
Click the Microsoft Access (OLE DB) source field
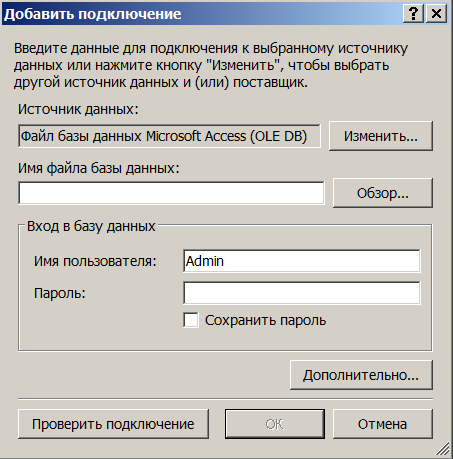pyautogui.click(x=169, y=136)
